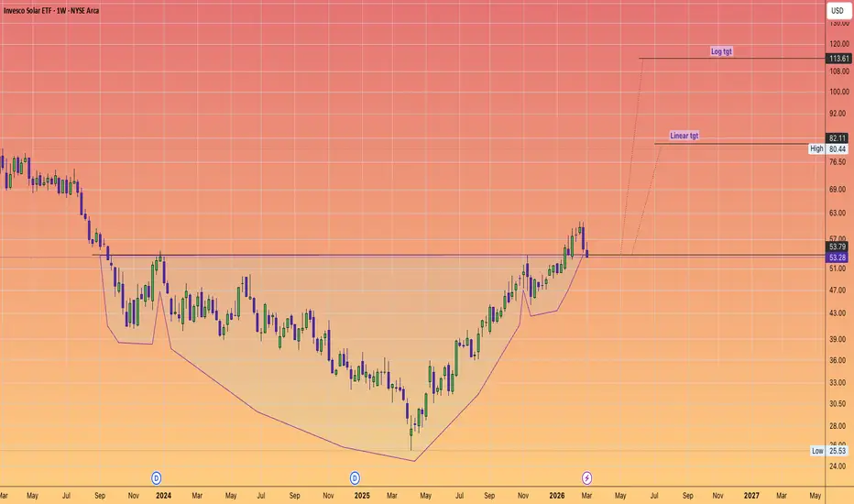Viewport: 854px width, 504px height.
Task: Click the dividend D marker before 2024
Action: click(157, 478)
